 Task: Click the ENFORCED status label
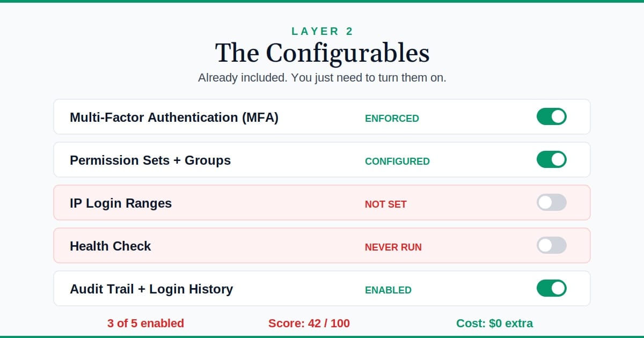[392, 119]
